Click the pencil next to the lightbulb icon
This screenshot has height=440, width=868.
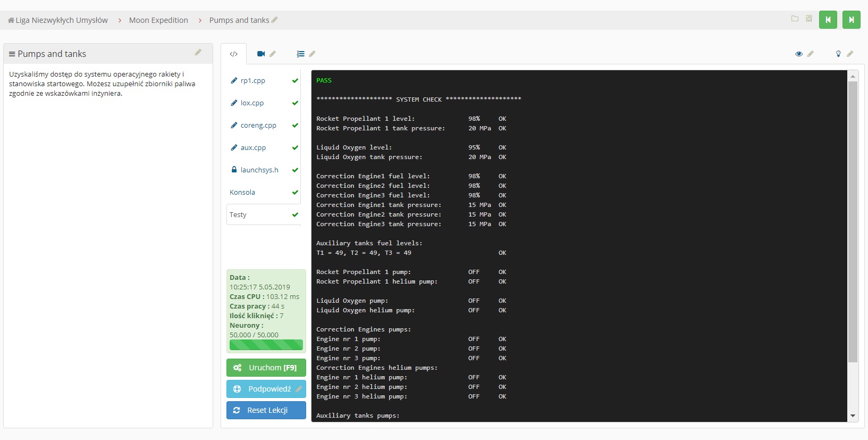click(x=850, y=54)
